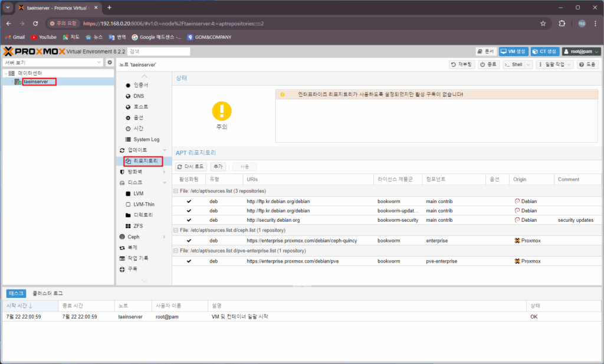The height and width of the screenshot is (364, 604).
Task: Collapse the 업데이트 menu section
Action: [165, 150]
